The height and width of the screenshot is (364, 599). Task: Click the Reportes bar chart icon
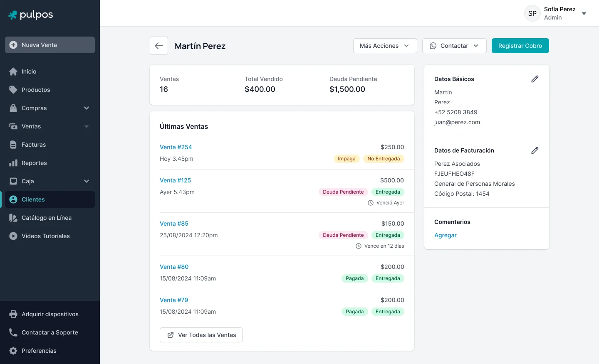pyautogui.click(x=13, y=163)
